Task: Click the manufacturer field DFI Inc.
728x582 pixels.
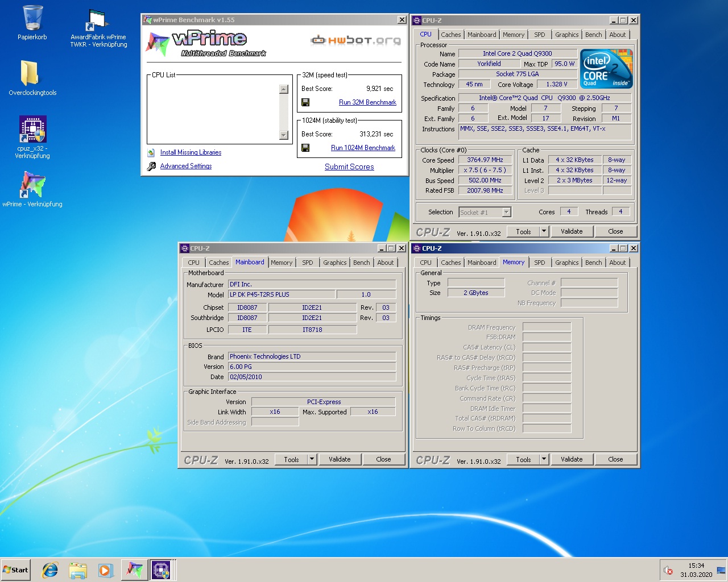Action: coord(312,284)
